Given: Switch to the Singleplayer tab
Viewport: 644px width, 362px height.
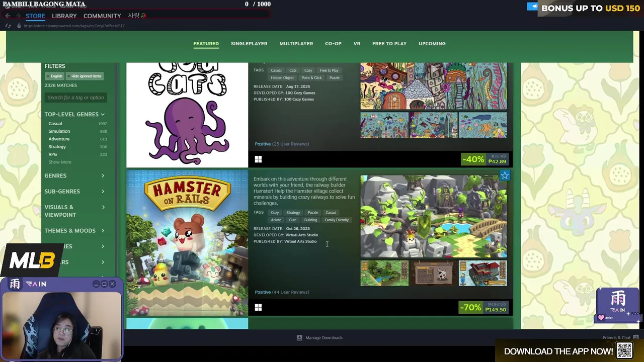Looking at the screenshot, I should point(249,44).
